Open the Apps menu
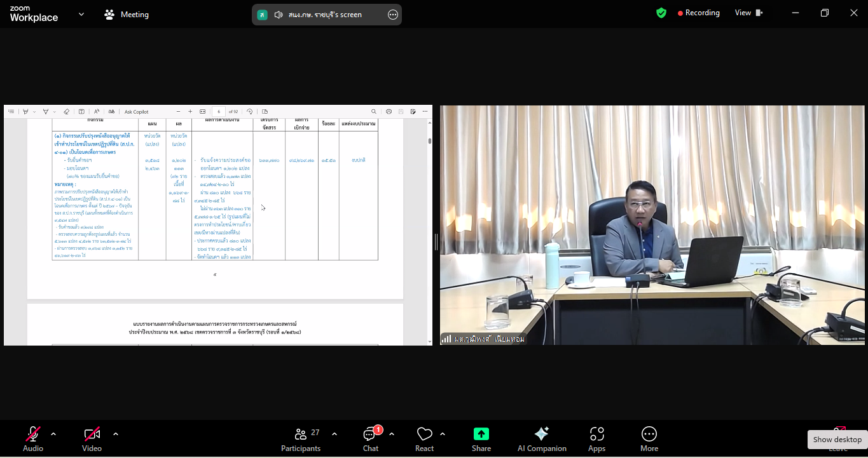The height and width of the screenshot is (458, 868). point(596,438)
